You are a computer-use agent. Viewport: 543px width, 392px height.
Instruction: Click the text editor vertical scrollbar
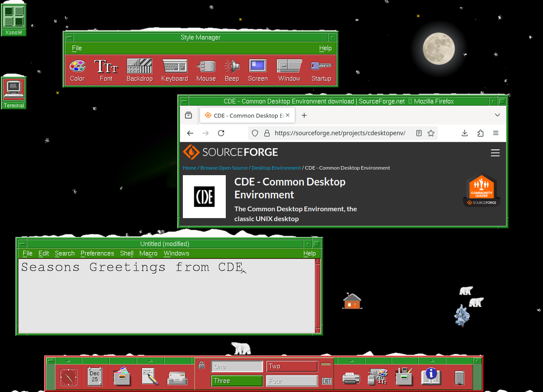(318, 295)
